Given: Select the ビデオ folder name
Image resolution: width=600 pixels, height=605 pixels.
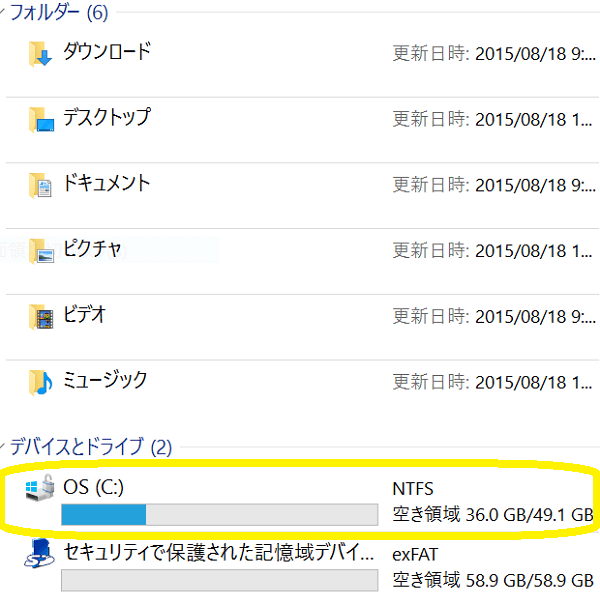Looking at the screenshot, I should point(85,314).
